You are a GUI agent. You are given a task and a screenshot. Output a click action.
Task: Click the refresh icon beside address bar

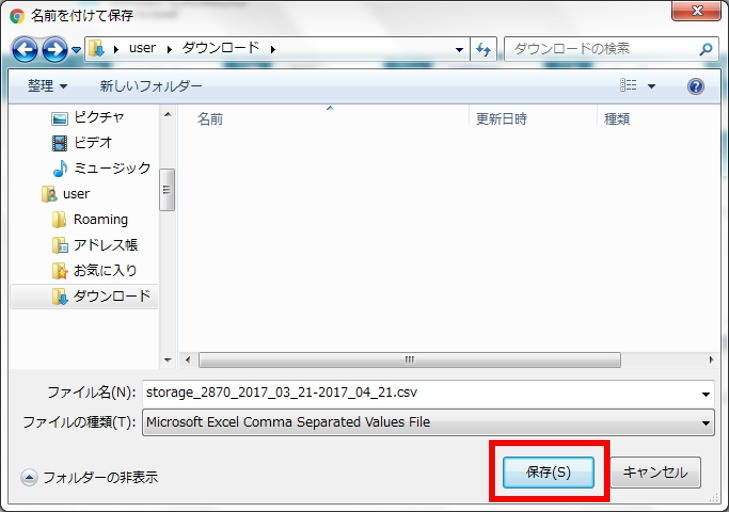pos(484,49)
